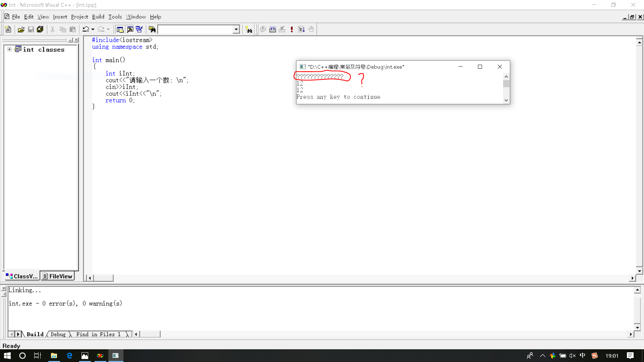Save the file with the floppy icon
This screenshot has height=362, width=644.
[x=31, y=29]
